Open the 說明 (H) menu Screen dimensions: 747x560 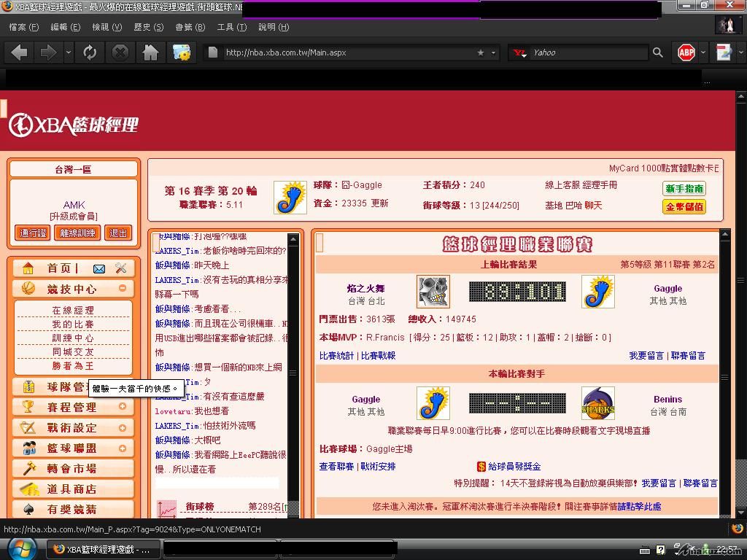tap(274, 27)
